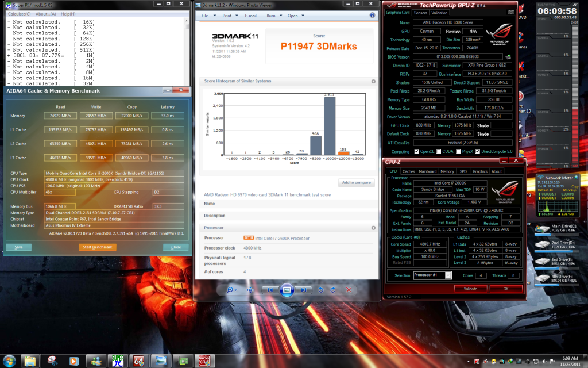Toggle the OpenCL checkbox in GPU-Z
Screen dimensions: 588x368
click(417, 151)
